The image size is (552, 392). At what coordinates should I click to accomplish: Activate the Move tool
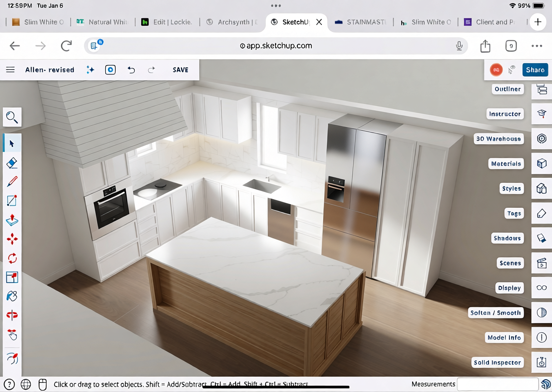pyautogui.click(x=12, y=239)
